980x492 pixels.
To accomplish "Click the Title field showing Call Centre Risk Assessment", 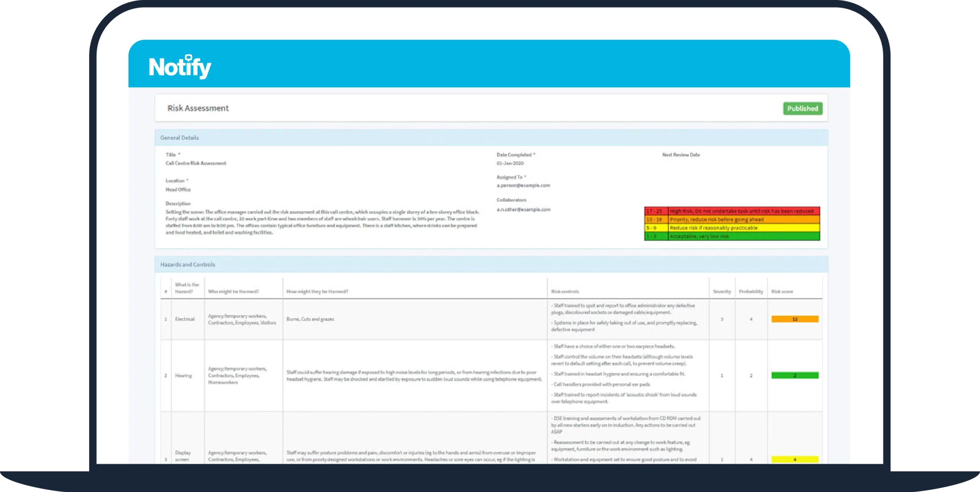I will tap(196, 163).
